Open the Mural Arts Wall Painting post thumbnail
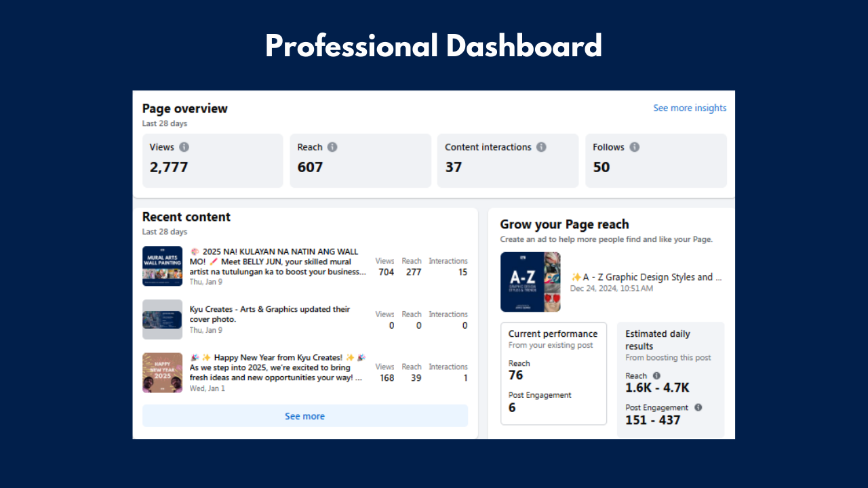Screen dimensions: 868x488 pos(162,266)
